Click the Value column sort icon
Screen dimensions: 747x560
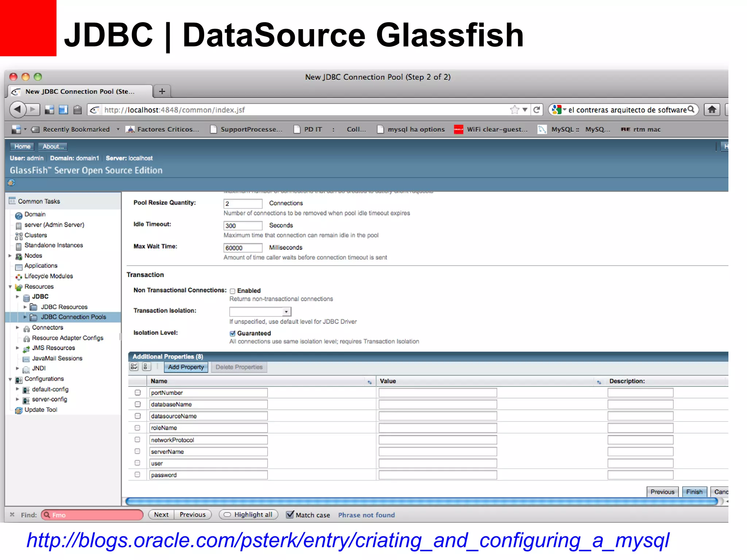tap(599, 382)
